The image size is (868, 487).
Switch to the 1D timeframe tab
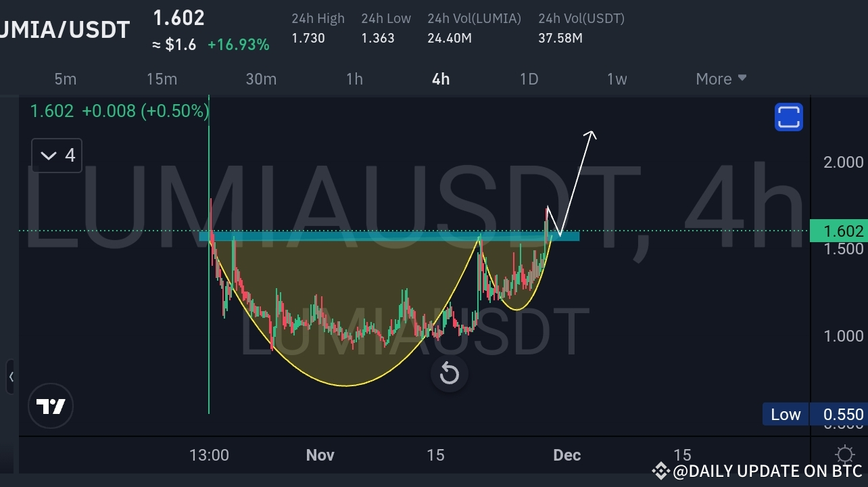coord(529,79)
